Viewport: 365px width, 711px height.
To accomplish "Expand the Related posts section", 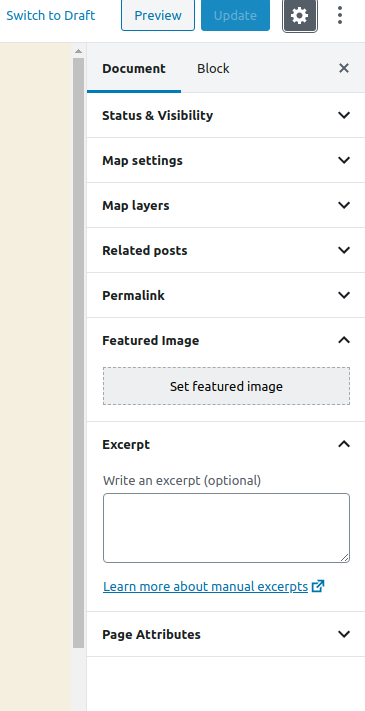I will (226, 250).
